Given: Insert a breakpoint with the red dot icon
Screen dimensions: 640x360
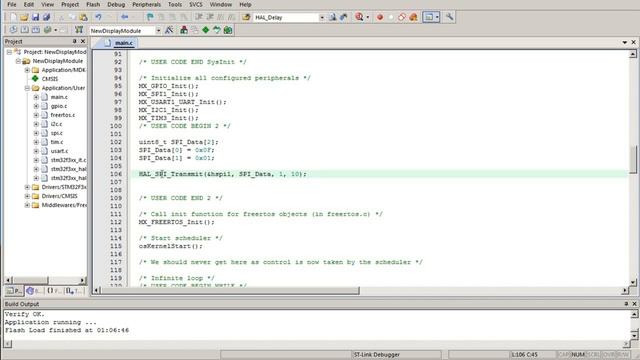Looking at the screenshot, I should pos(380,17).
